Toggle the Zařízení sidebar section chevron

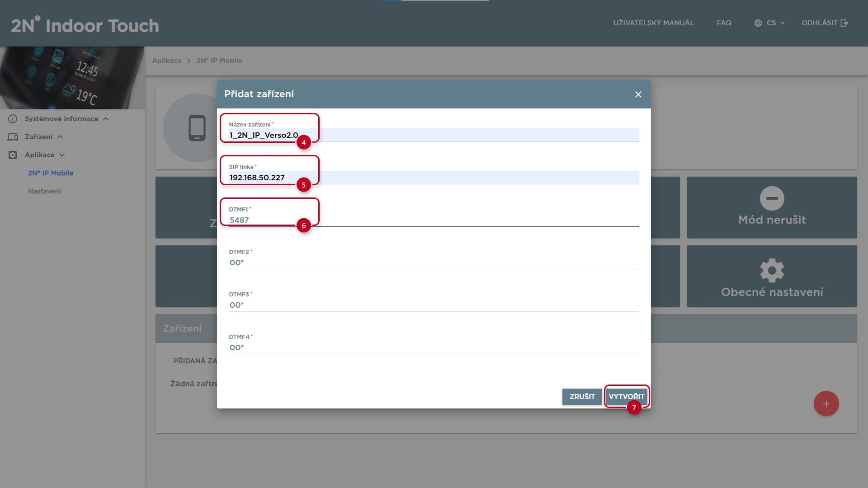pyautogui.click(x=60, y=137)
